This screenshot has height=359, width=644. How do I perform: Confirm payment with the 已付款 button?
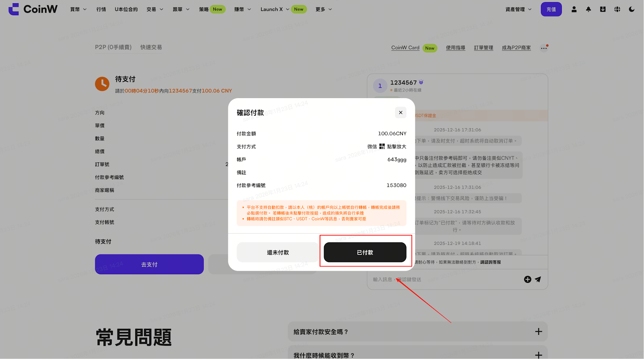click(365, 252)
